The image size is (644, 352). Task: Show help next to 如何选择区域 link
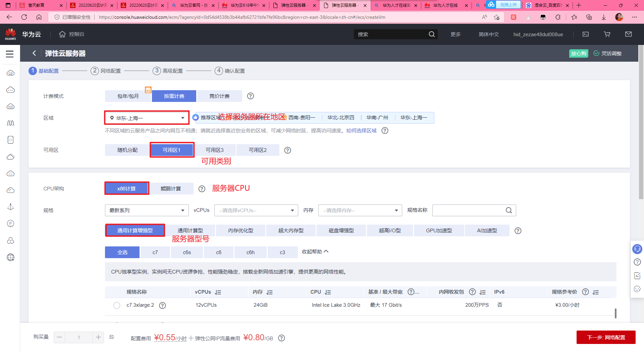pos(385,131)
